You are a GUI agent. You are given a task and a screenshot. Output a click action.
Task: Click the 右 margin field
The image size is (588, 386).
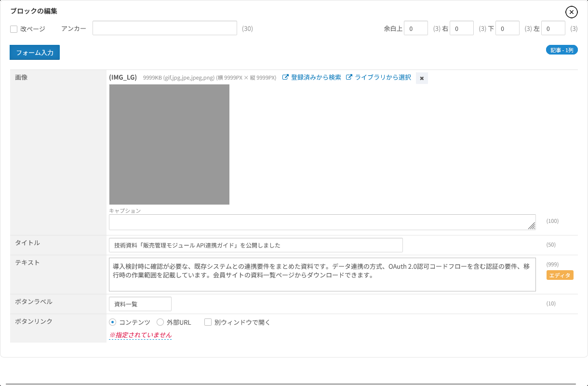click(x=462, y=28)
